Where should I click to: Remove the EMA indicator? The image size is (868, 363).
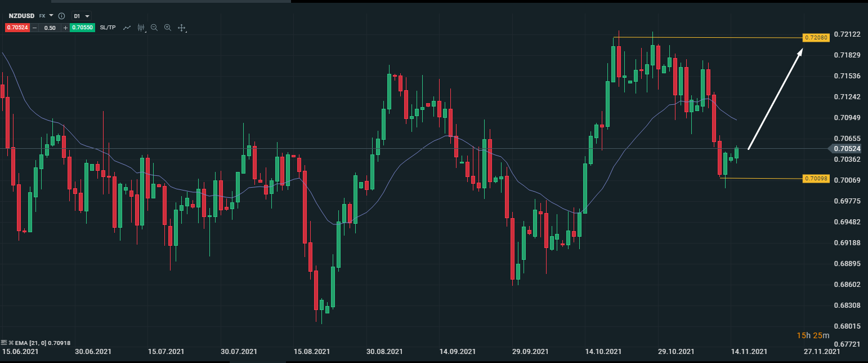[11, 342]
